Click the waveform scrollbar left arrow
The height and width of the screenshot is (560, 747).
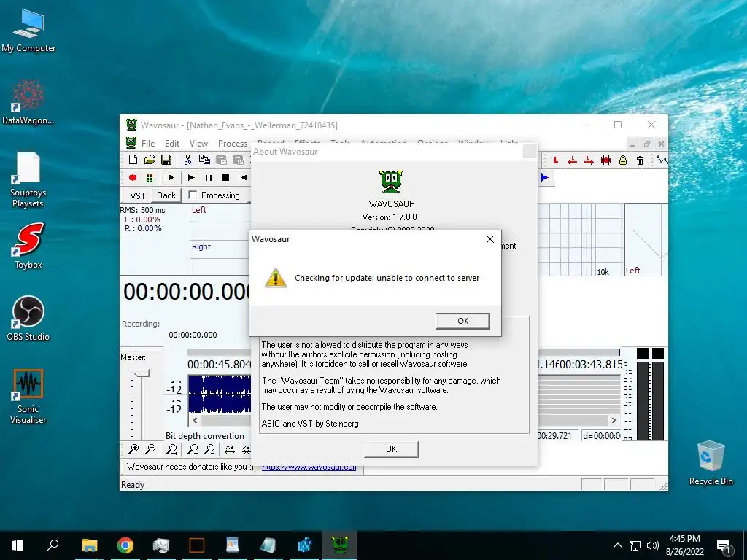[195, 421]
